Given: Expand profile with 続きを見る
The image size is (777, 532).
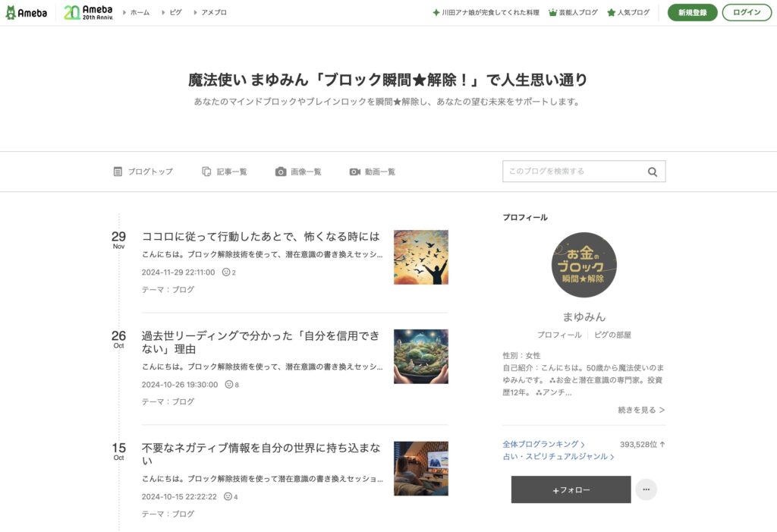Looking at the screenshot, I should [641, 410].
